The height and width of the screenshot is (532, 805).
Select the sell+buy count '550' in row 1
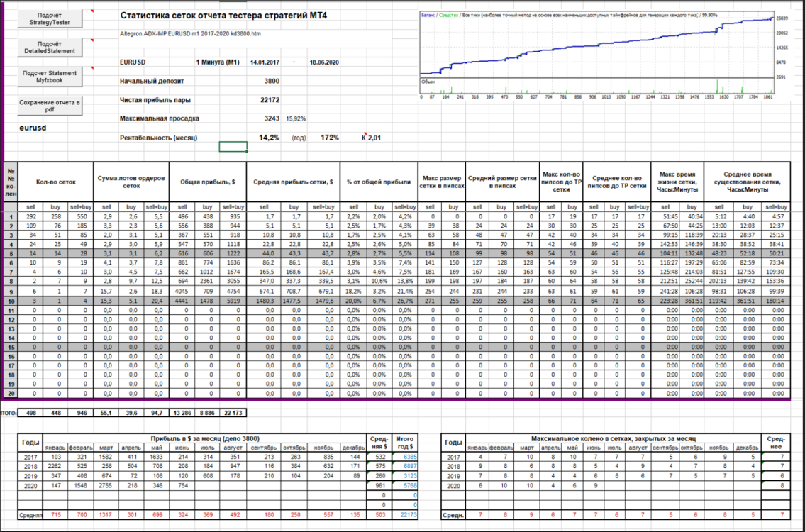point(81,217)
